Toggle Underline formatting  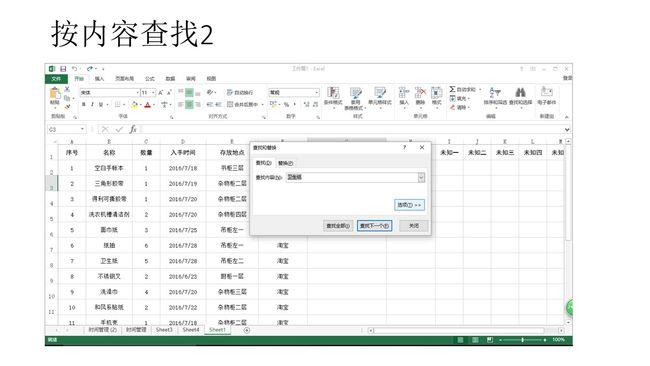[x=101, y=105]
